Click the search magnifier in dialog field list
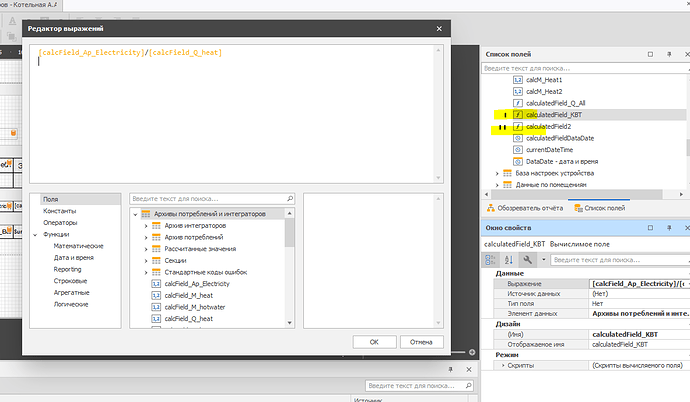The height and width of the screenshot is (402, 690). coord(289,199)
